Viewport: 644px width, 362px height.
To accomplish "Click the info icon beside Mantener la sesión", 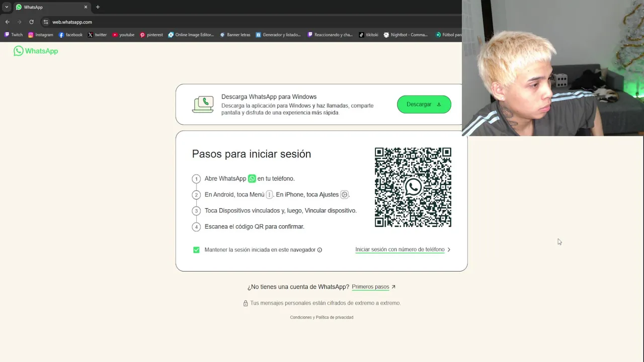I will 319,250.
